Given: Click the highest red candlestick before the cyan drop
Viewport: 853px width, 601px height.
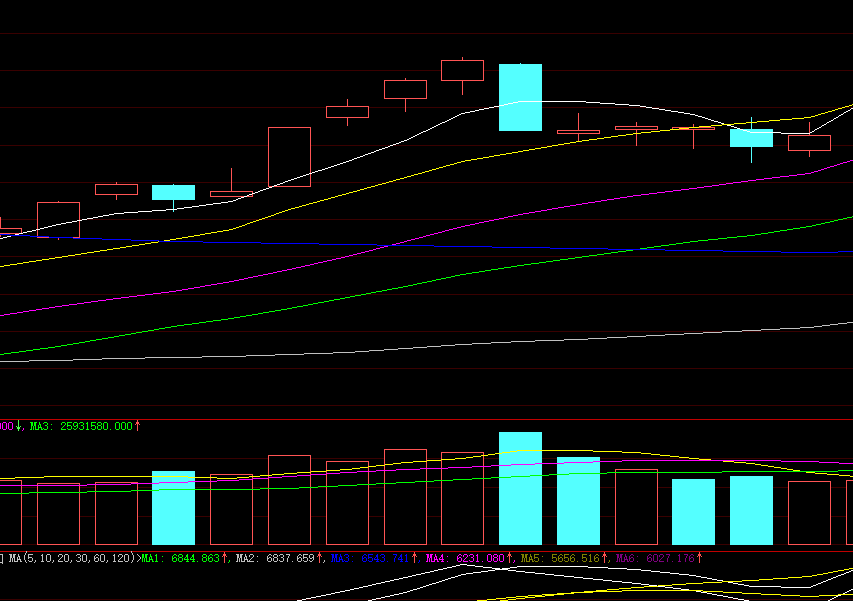Looking at the screenshot, I should 462,70.
